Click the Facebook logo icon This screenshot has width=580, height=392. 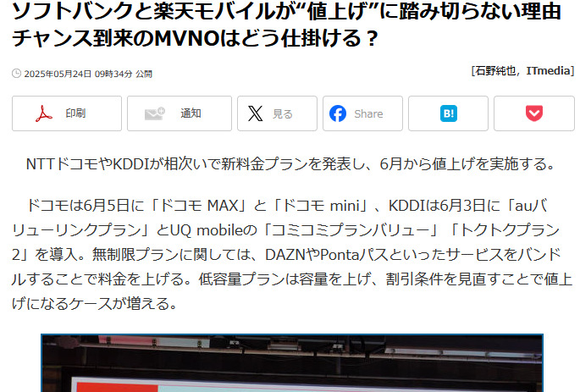[x=338, y=113]
